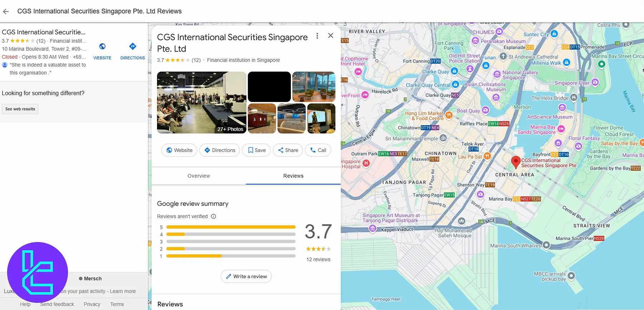644x310 pixels.
Task: Click the Lau Pa Sat restaurant icon
Action: [487, 156]
